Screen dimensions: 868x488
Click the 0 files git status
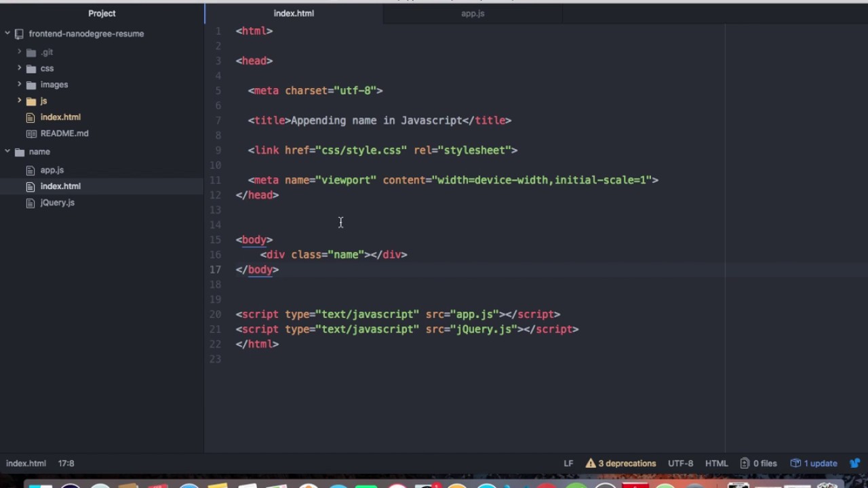point(758,464)
